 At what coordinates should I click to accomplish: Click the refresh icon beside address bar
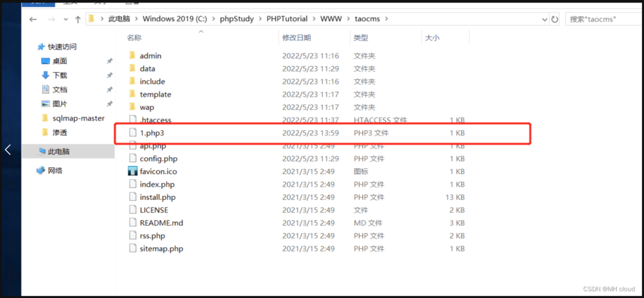click(555, 19)
